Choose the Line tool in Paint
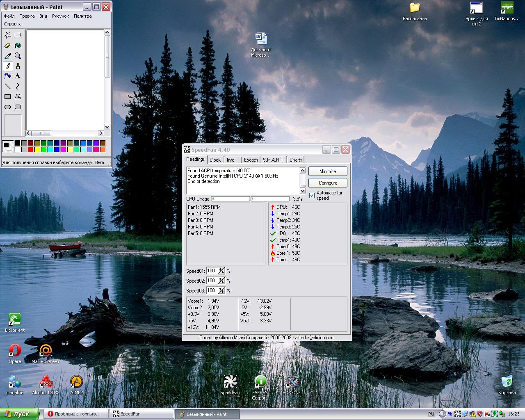Viewport: 525px width, 420px height. [7, 87]
